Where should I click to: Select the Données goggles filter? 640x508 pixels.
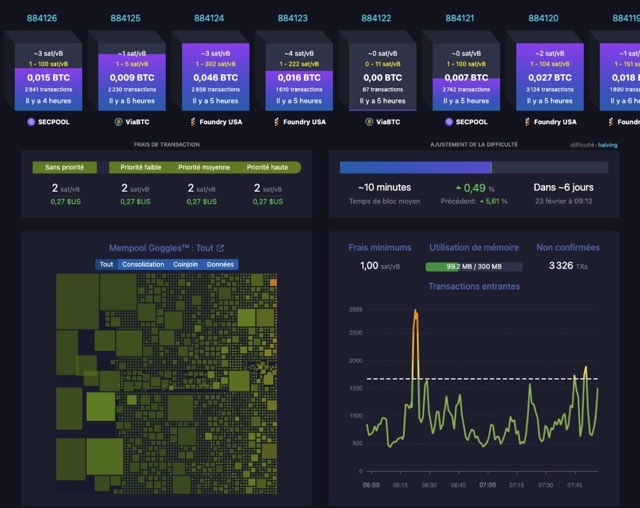coord(220,264)
